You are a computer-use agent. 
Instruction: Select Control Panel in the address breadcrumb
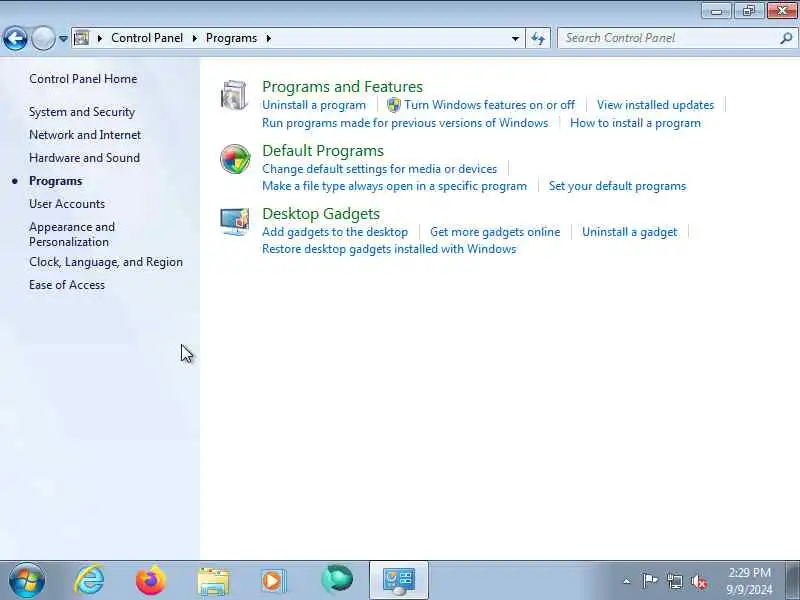point(147,38)
